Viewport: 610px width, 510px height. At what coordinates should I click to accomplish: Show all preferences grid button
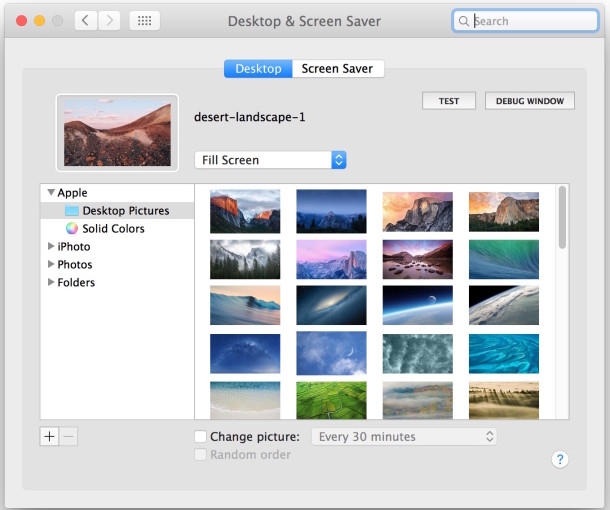[144, 20]
